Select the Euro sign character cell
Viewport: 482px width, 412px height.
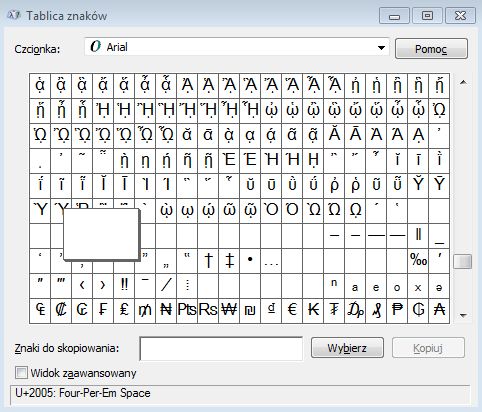(x=292, y=310)
